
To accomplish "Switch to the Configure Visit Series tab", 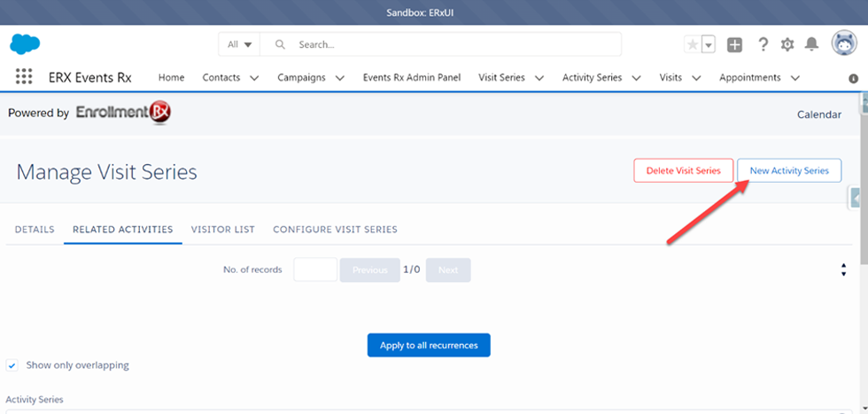I will [335, 230].
